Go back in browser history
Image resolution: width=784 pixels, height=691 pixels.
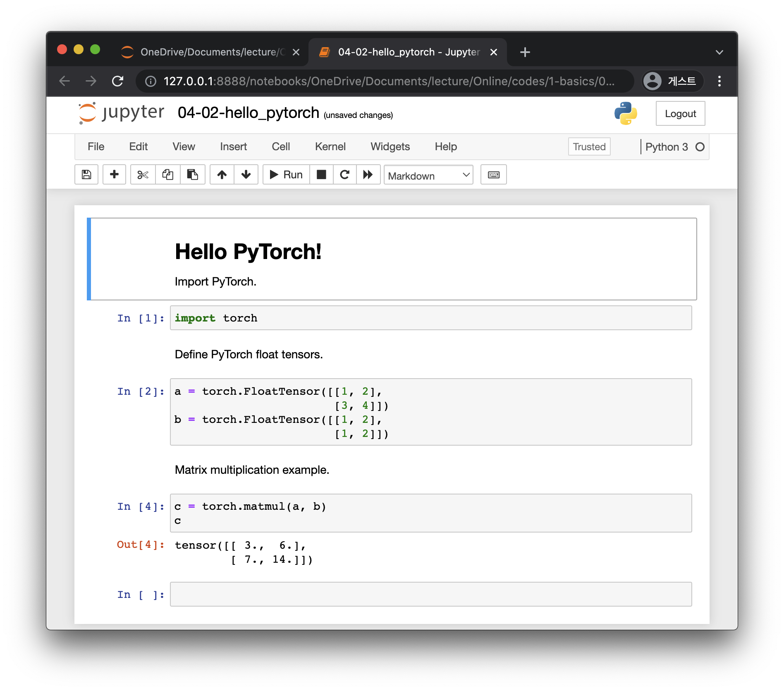click(65, 81)
